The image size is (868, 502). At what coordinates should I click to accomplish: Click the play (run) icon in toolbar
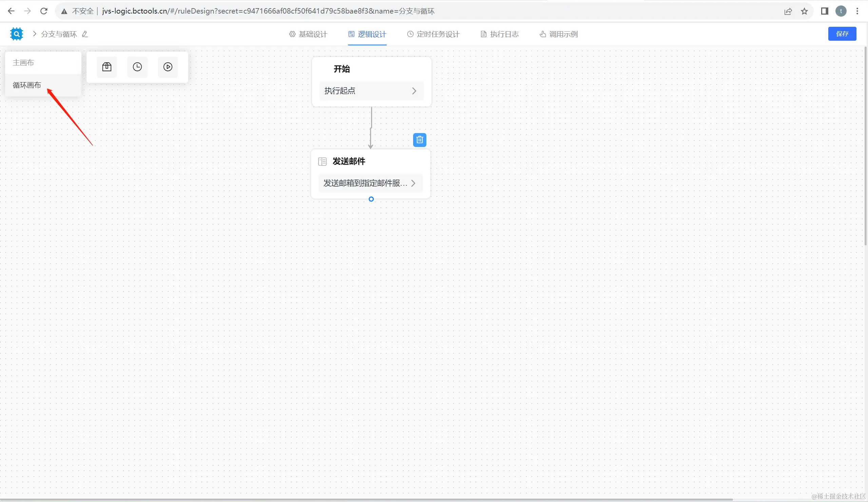tap(168, 67)
